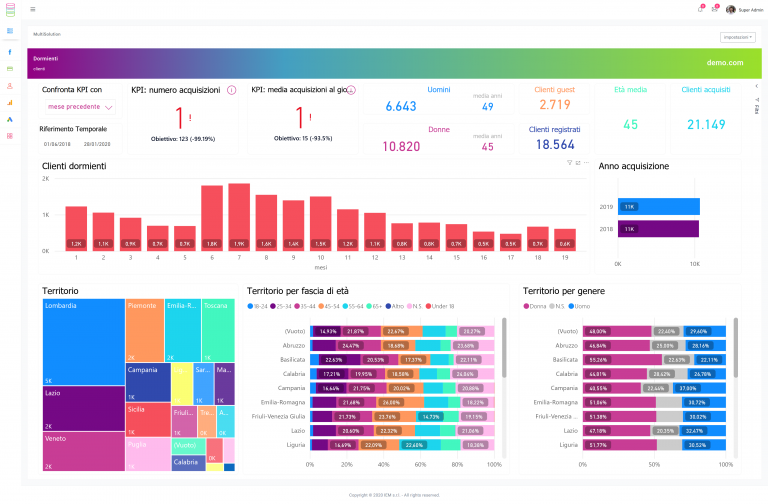Toggle the hamburger menu in the header
The width and height of the screenshot is (768, 504).
click(x=33, y=9)
